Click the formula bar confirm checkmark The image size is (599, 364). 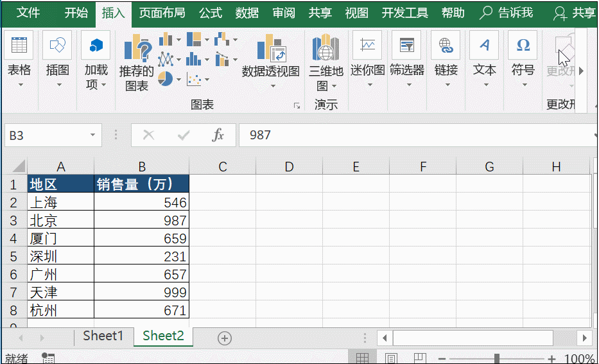[x=184, y=135]
